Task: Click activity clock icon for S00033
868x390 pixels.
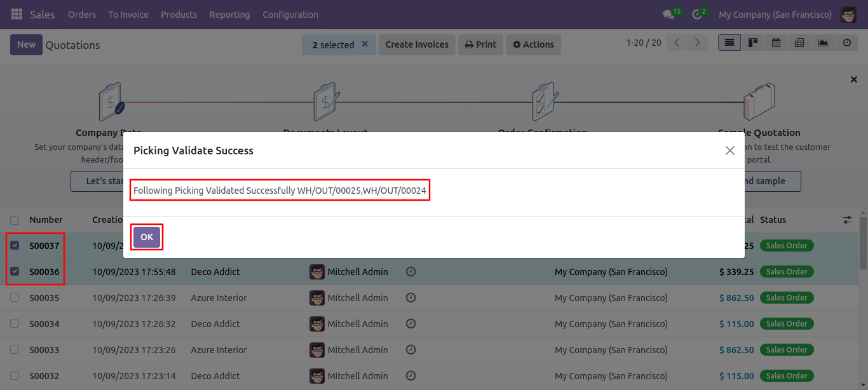Action: click(x=411, y=350)
